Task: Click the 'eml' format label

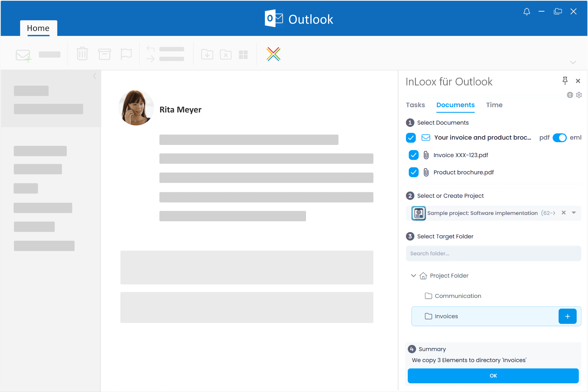Action: (x=575, y=138)
